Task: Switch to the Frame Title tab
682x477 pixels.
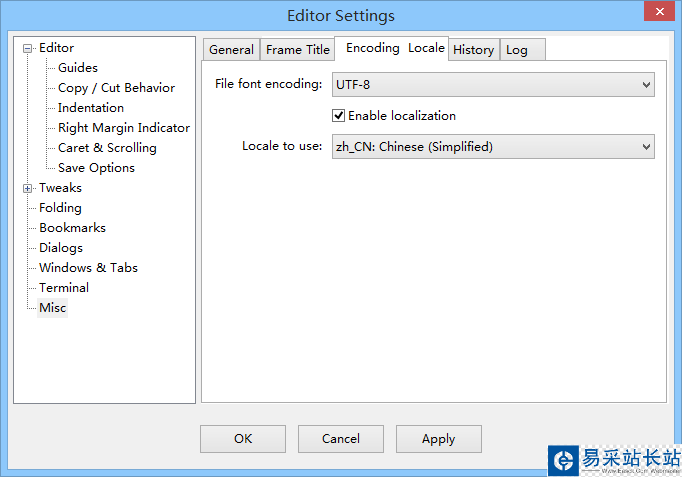Action: tap(297, 50)
